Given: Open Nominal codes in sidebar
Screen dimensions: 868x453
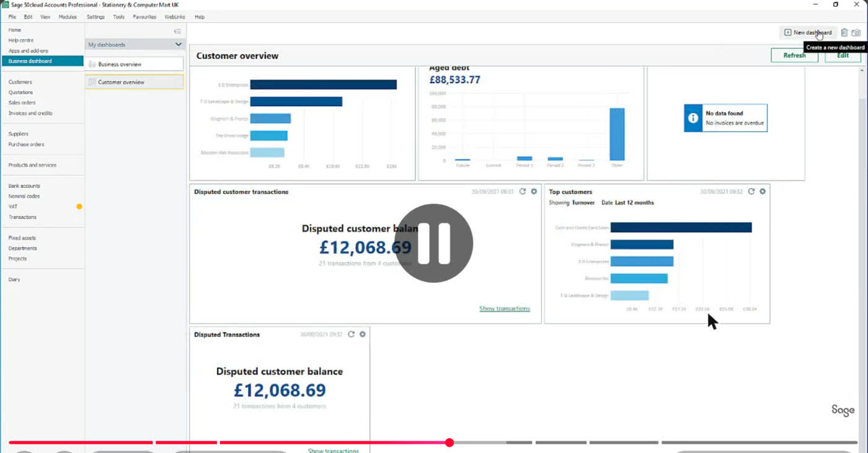Looking at the screenshot, I should [24, 196].
